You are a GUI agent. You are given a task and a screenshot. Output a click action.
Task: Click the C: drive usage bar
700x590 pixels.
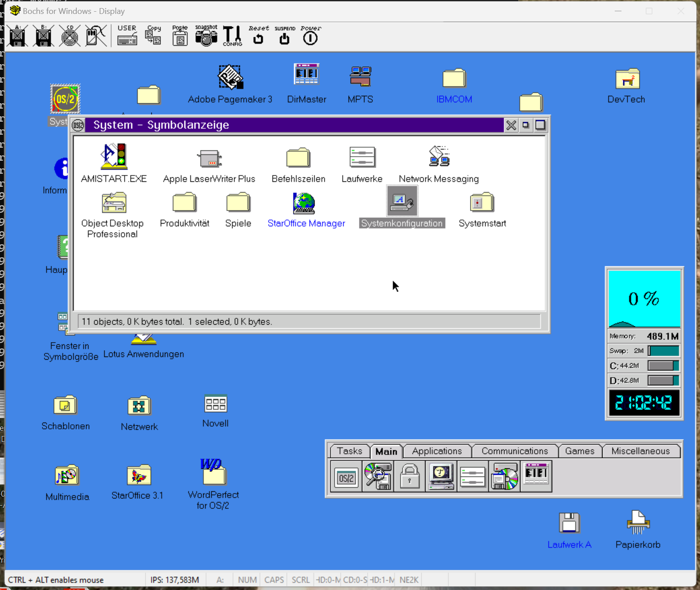coord(664,365)
